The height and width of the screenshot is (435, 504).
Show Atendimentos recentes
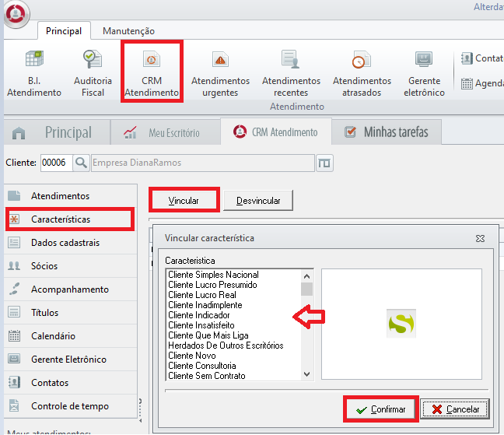click(x=291, y=73)
